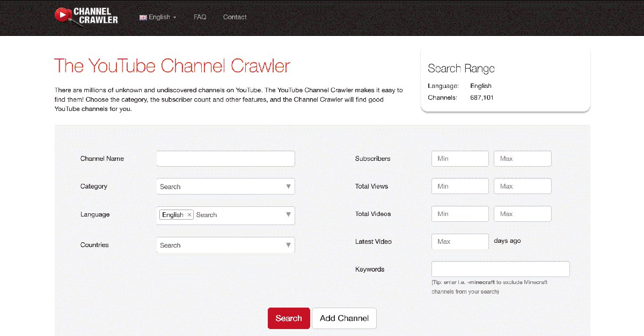Focus the Channel Name field
The height and width of the screenshot is (336, 644).
coord(225,159)
